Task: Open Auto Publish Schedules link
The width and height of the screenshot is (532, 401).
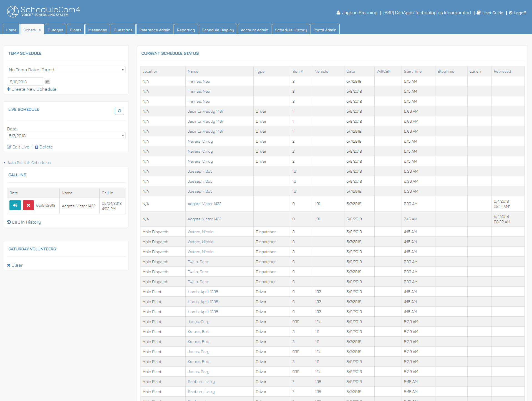Action: pyautogui.click(x=29, y=163)
